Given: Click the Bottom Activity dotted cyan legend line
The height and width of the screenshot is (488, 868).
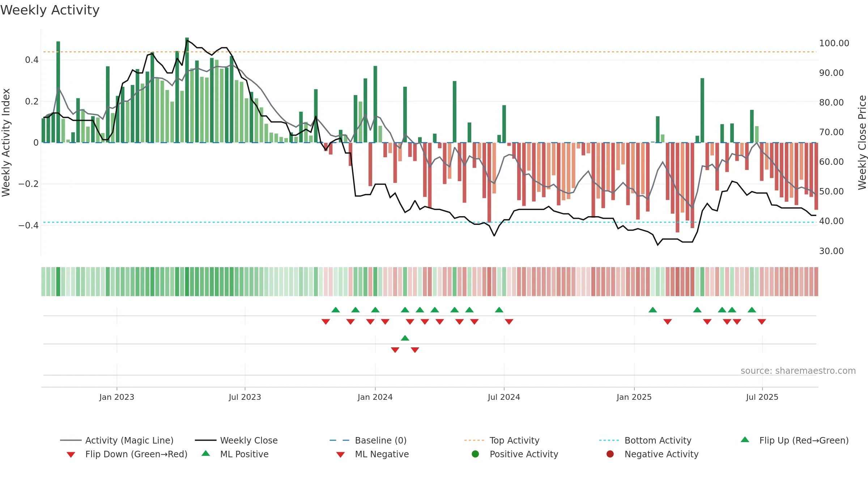Looking at the screenshot, I should point(609,440).
